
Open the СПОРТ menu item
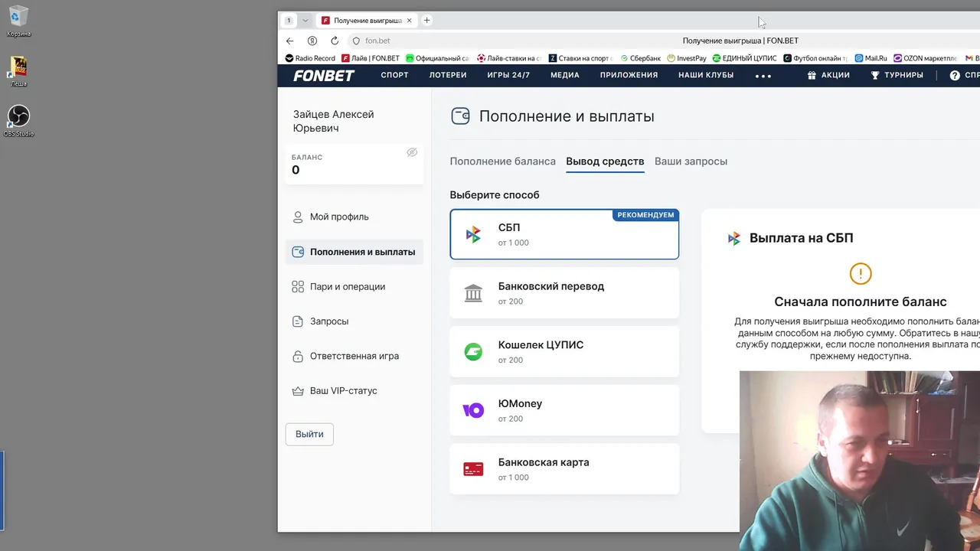pyautogui.click(x=395, y=75)
